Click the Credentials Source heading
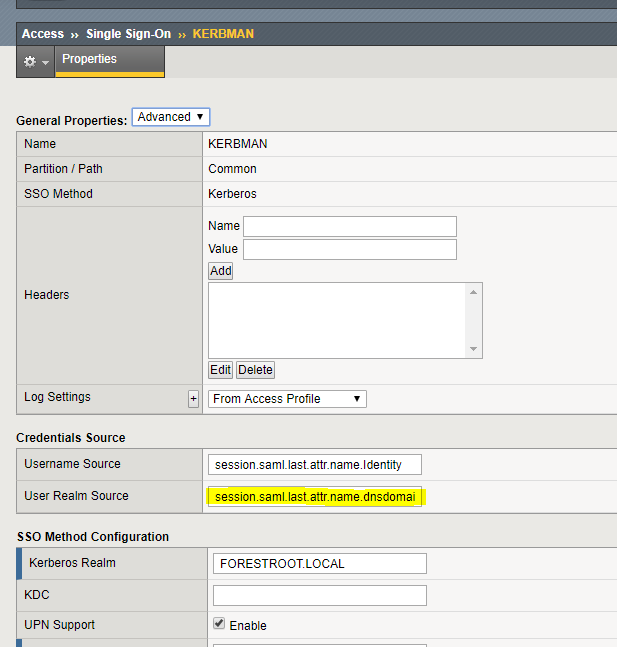The width and height of the screenshot is (617, 647). pos(71,438)
